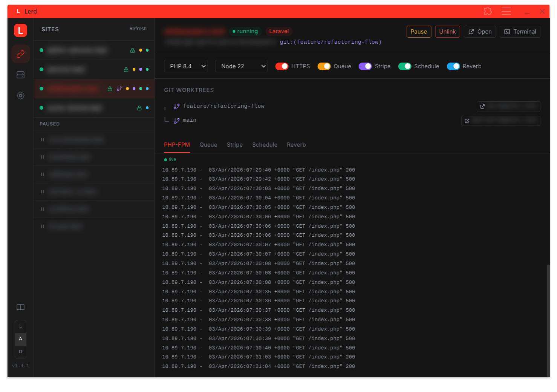Open the PHP 8.4 version dropdown
557x392 pixels.
186,66
